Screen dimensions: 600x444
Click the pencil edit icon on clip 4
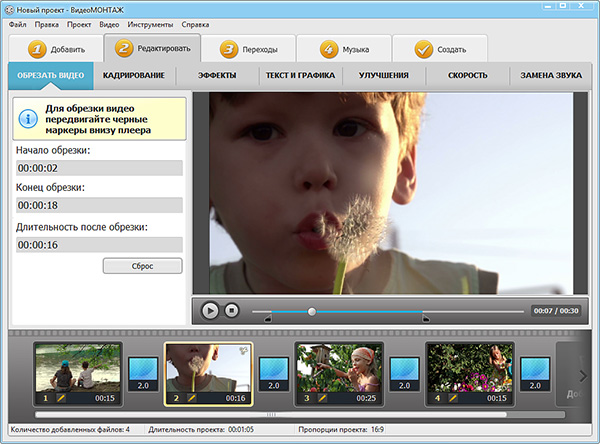pos(453,398)
